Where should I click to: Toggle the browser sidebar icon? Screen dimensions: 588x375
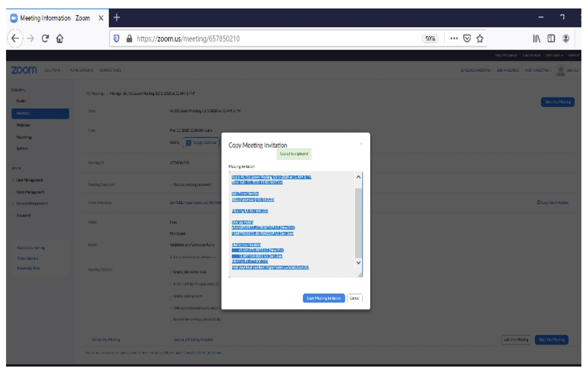pos(551,38)
